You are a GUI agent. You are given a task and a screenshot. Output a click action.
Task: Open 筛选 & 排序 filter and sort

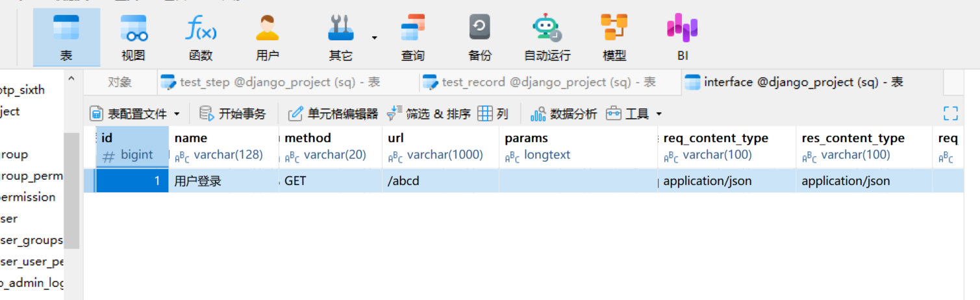[429, 114]
